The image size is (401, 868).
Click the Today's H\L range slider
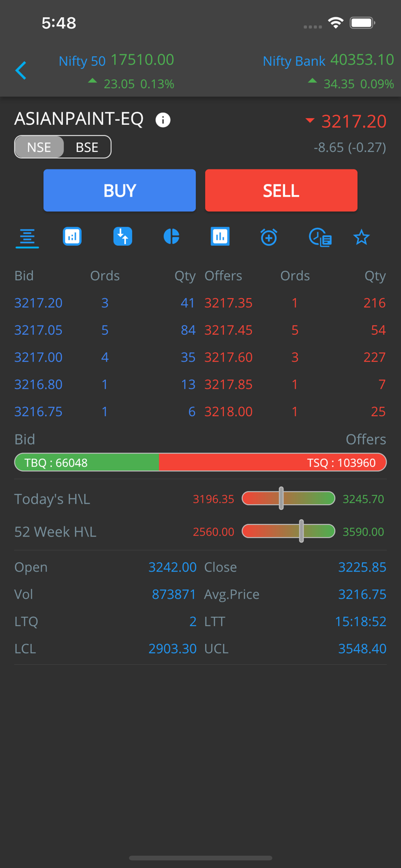(288, 499)
